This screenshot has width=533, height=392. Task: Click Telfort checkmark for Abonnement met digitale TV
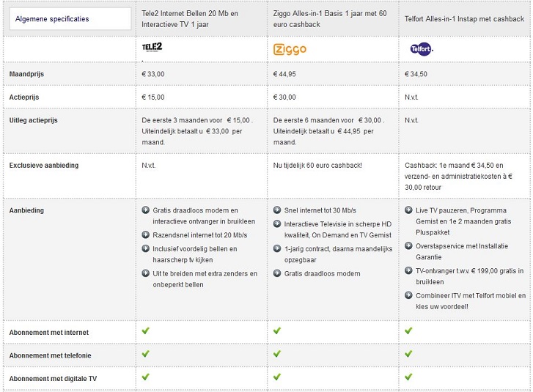(x=408, y=377)
